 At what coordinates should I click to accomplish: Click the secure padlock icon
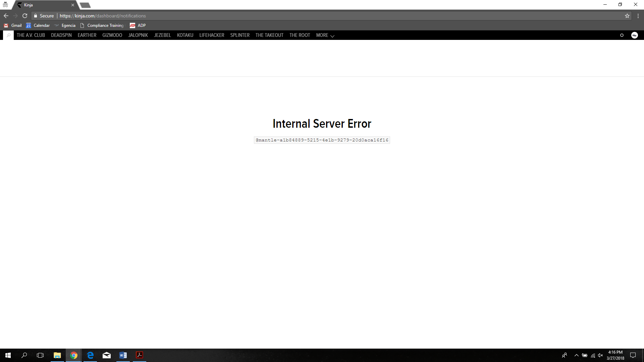pyautogui.click(x=36, y=16)
